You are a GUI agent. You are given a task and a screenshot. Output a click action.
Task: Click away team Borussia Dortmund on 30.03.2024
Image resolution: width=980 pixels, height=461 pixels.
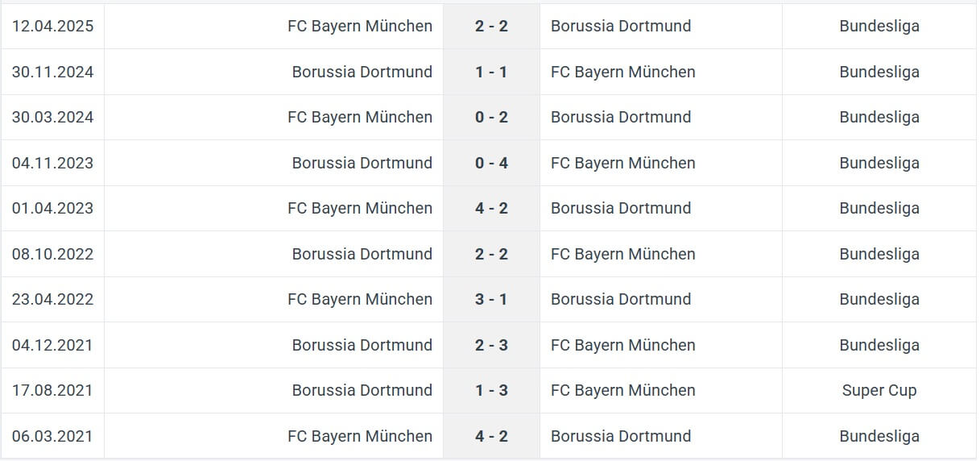pyautogui.click(x=621, y=117)
